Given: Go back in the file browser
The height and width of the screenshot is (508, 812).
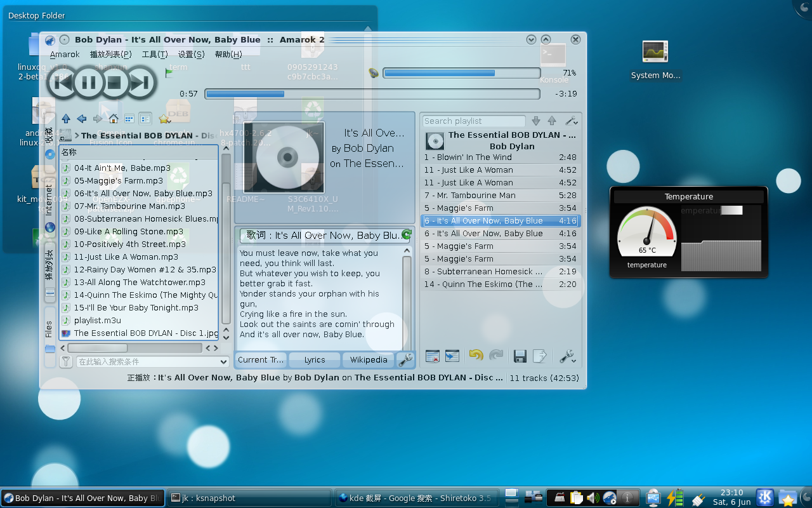Looking at the screenshot, I should tap(82, 119).
